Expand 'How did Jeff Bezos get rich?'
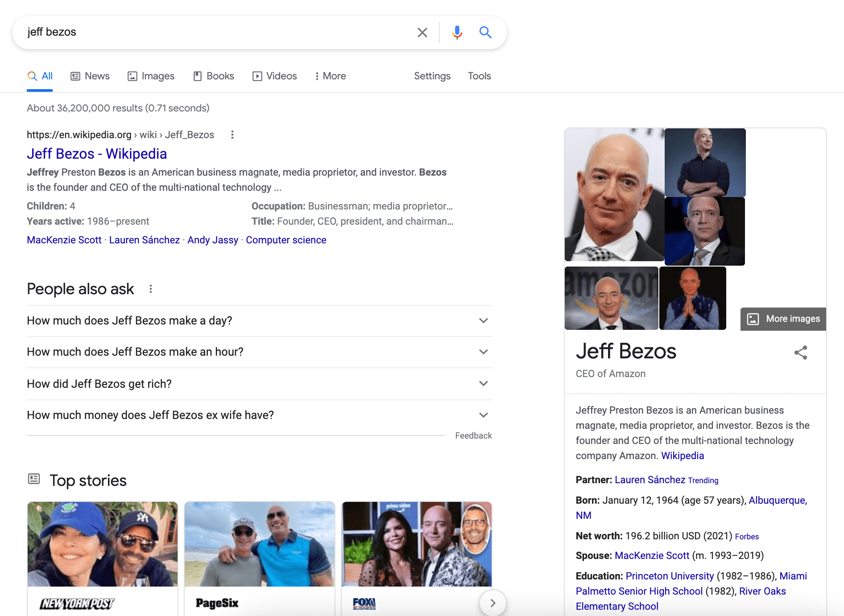The height and width of the screenshot is (616, 844). click(260, 384)
